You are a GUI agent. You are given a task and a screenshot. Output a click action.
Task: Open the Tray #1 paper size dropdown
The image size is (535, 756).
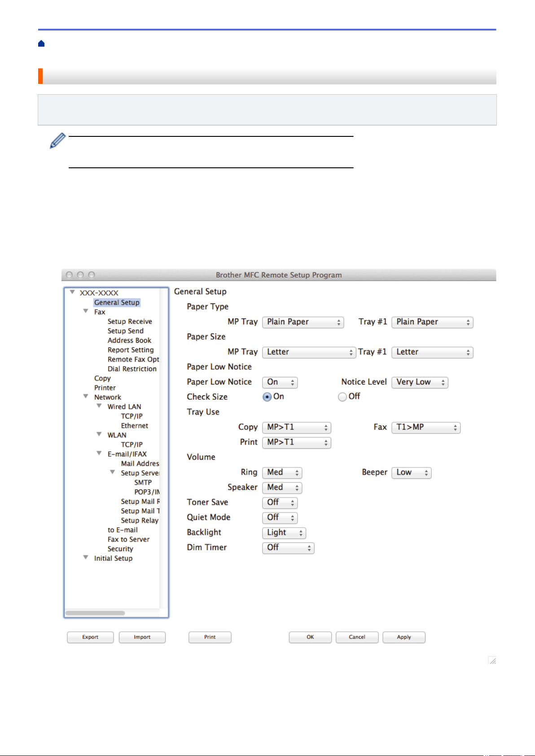(x=432, y=352)
